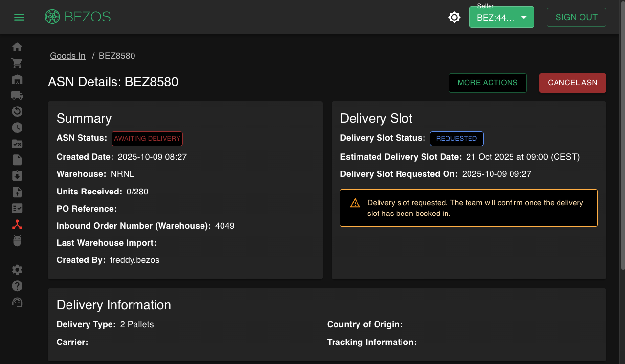This screenshot has width=625, height=364.
Task: Open the help question-mark icon
Action: [17, 286]
